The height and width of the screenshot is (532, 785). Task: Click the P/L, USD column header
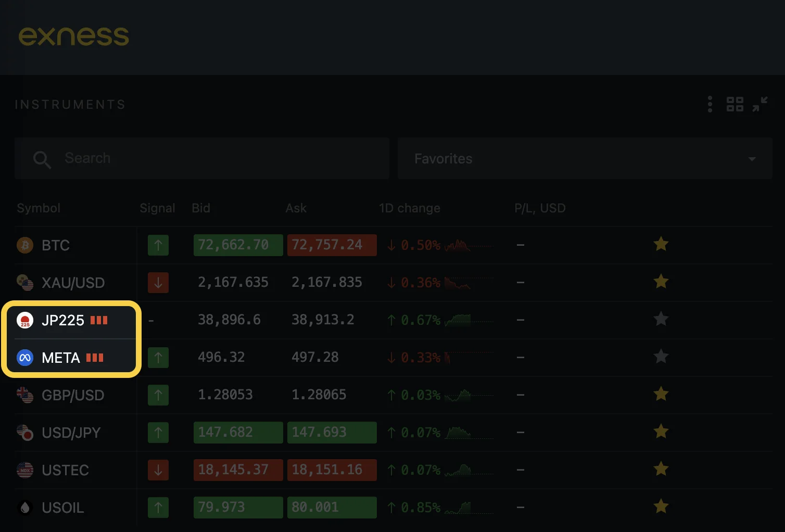pos(540,208)
